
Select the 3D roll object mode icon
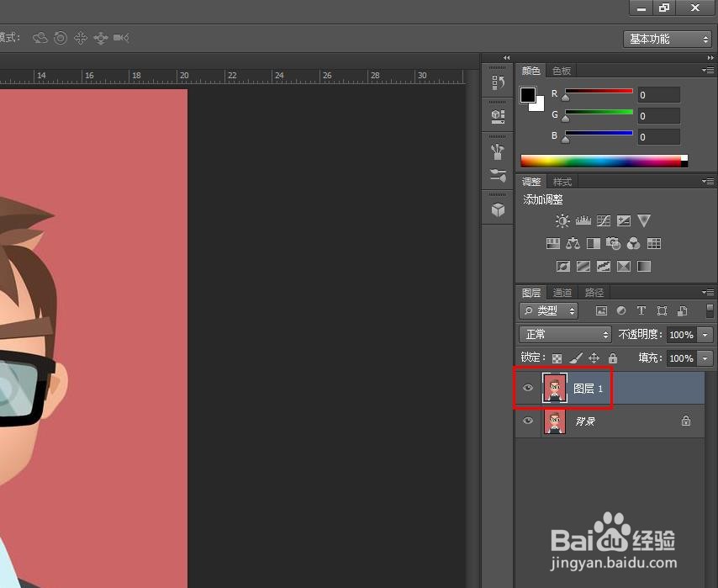pyautogui.click(x=61, y=38)
